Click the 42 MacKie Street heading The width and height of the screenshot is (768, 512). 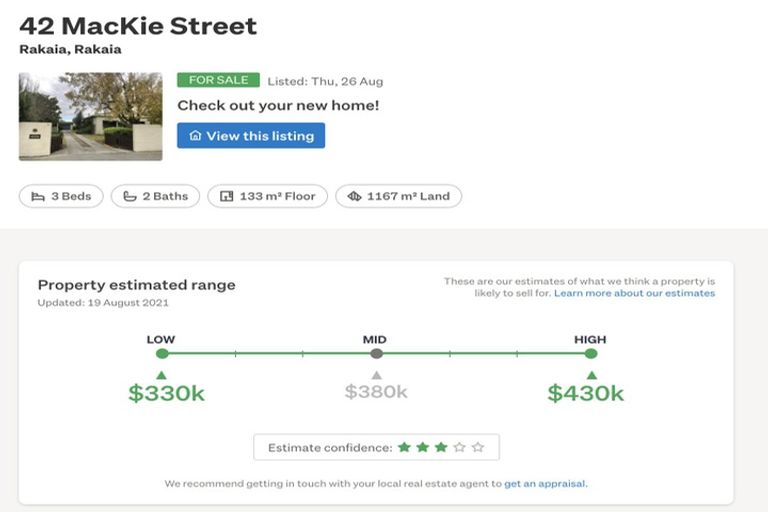138,26
